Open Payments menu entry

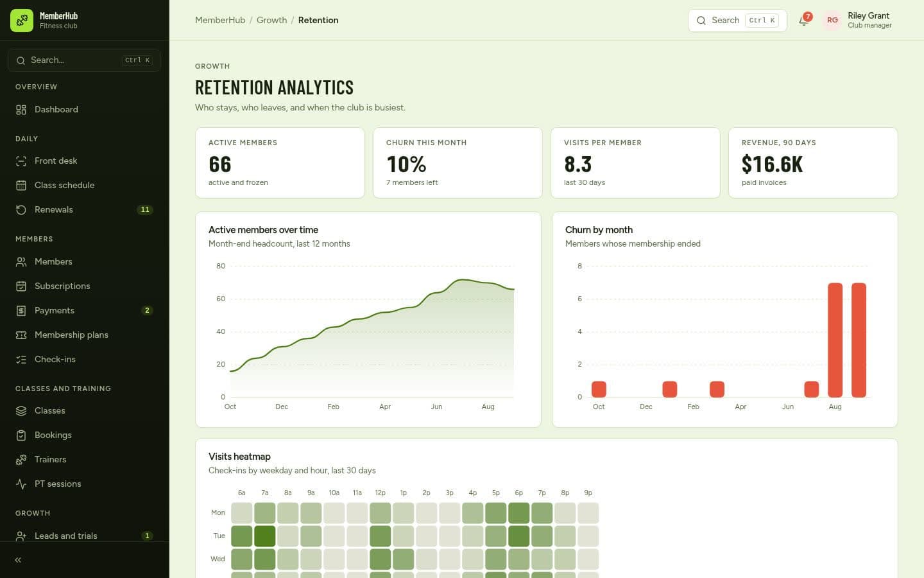pyautogui.click(x=85, y=311)
